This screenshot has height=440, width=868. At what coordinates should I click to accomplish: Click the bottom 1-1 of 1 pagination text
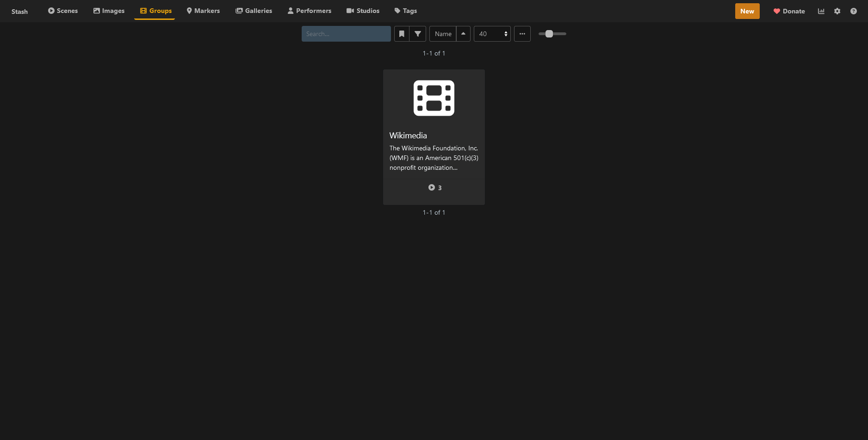[x=434, y=212]
